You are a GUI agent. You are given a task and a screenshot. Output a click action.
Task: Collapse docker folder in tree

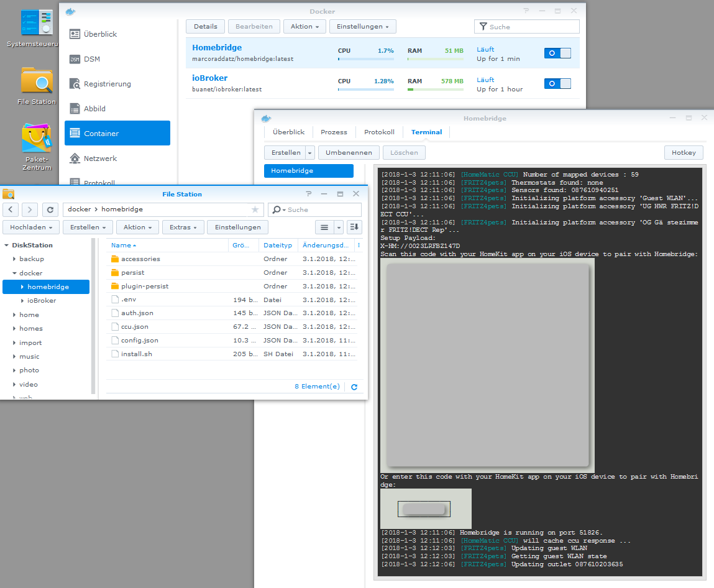(14, 273)
